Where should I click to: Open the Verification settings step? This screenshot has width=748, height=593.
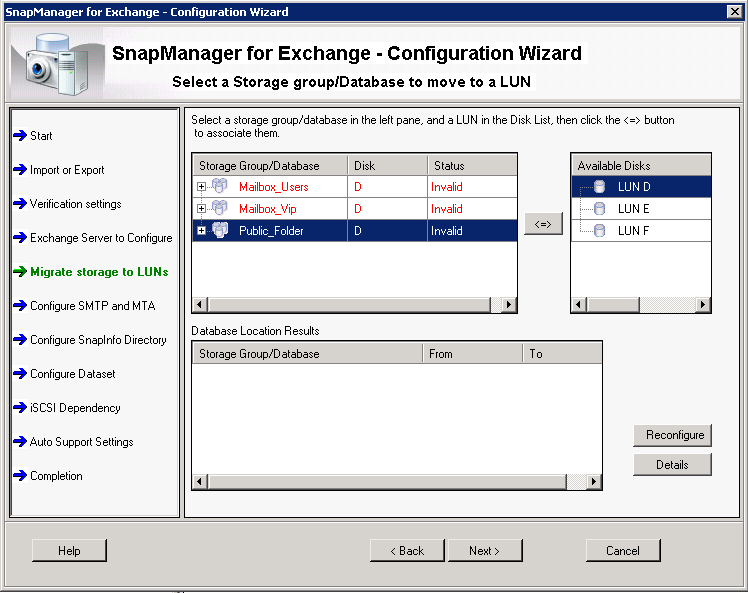[x=75, y=204]
